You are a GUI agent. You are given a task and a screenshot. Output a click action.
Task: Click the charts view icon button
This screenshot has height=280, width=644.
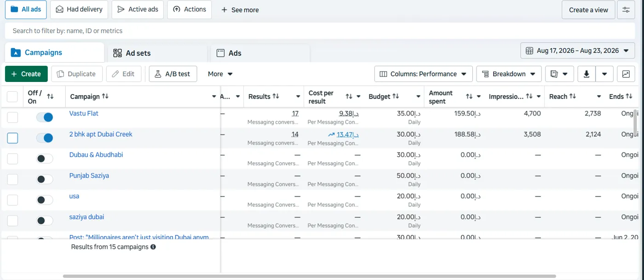(x=626, y=74)
